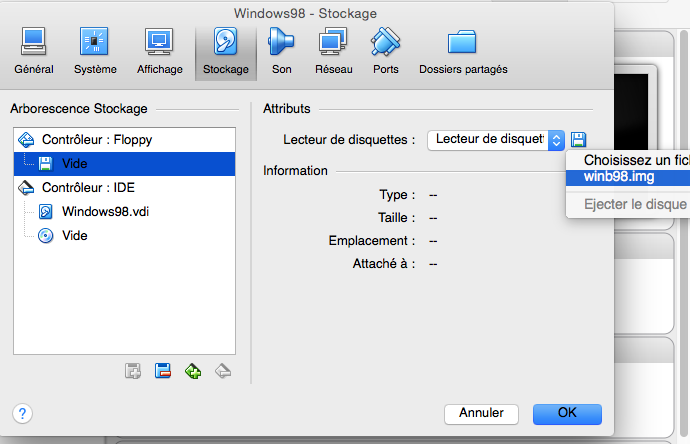Click the hard disk icon next to Windows98.vdi
The image size is (690, 444).
click(46, 212)
